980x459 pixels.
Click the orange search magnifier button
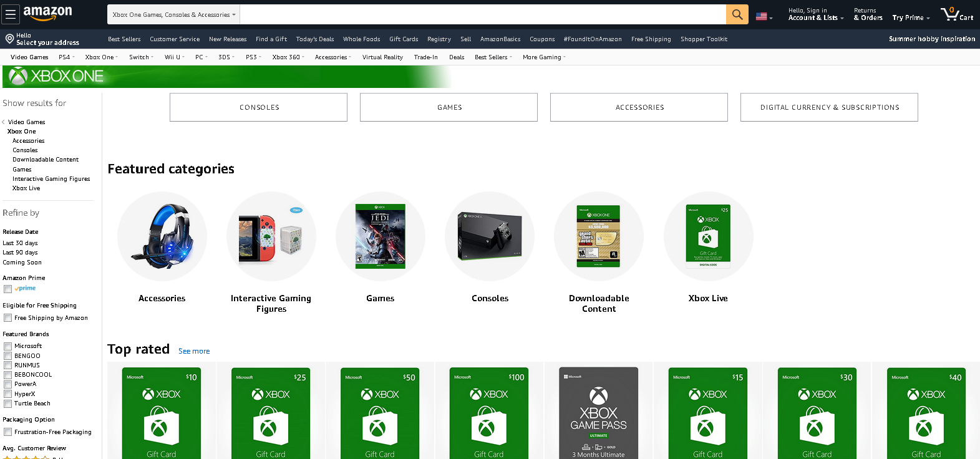tap(737, 14)
